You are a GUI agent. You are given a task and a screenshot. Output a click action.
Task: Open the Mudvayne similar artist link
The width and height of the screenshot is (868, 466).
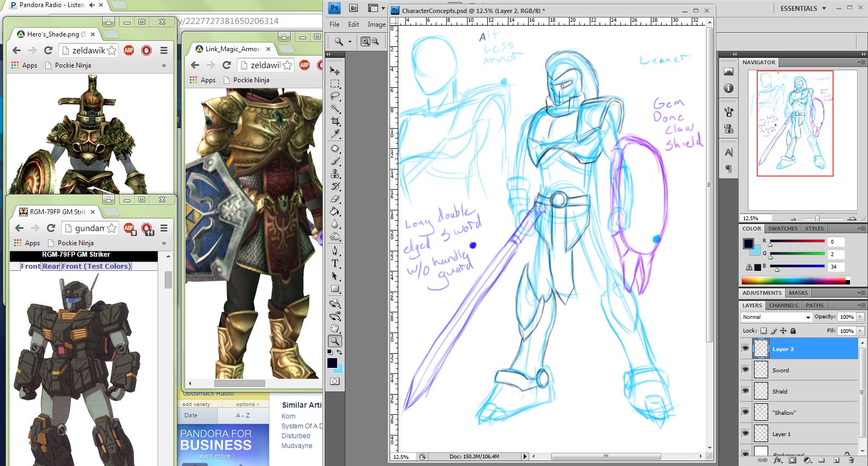coord(297,445)
